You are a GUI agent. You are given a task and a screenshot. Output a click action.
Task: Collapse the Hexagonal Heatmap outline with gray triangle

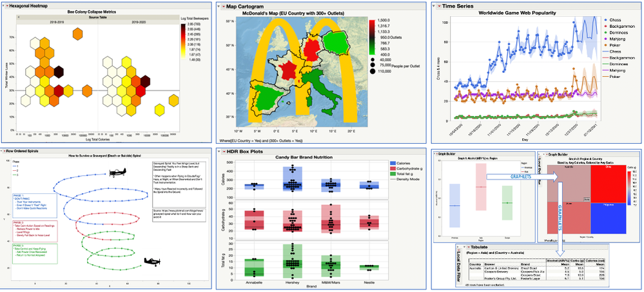[x=4, y=7]
